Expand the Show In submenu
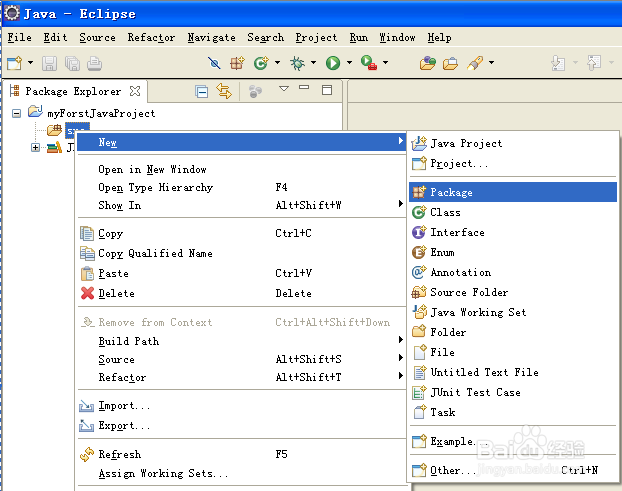 (x=241, y=205)
